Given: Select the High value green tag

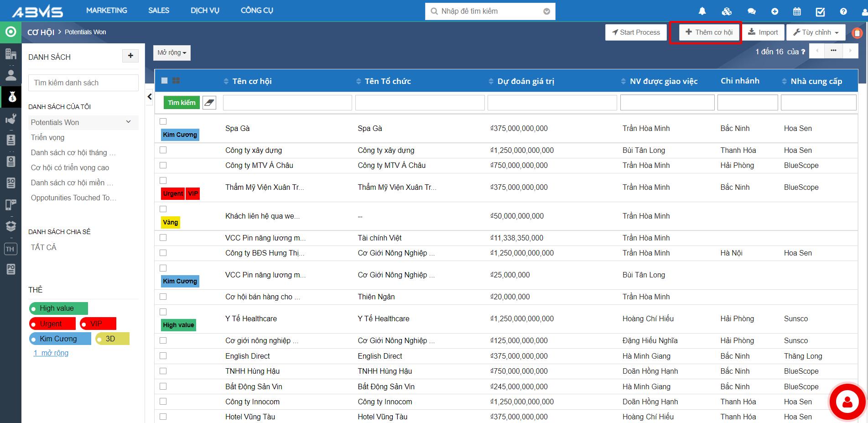Looking at the screenshot, I should [x=58, y=308].
